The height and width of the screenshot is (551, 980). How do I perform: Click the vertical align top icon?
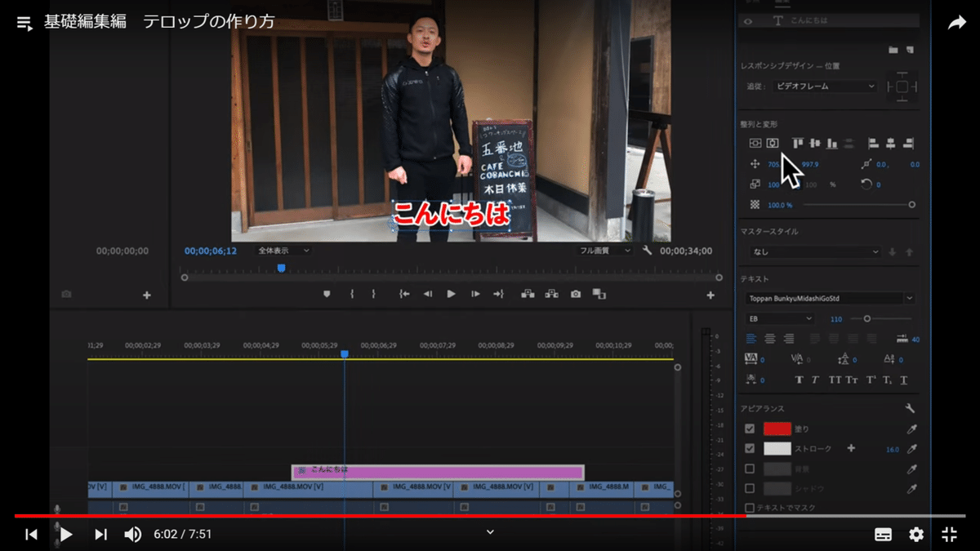[x=797, y=144]
